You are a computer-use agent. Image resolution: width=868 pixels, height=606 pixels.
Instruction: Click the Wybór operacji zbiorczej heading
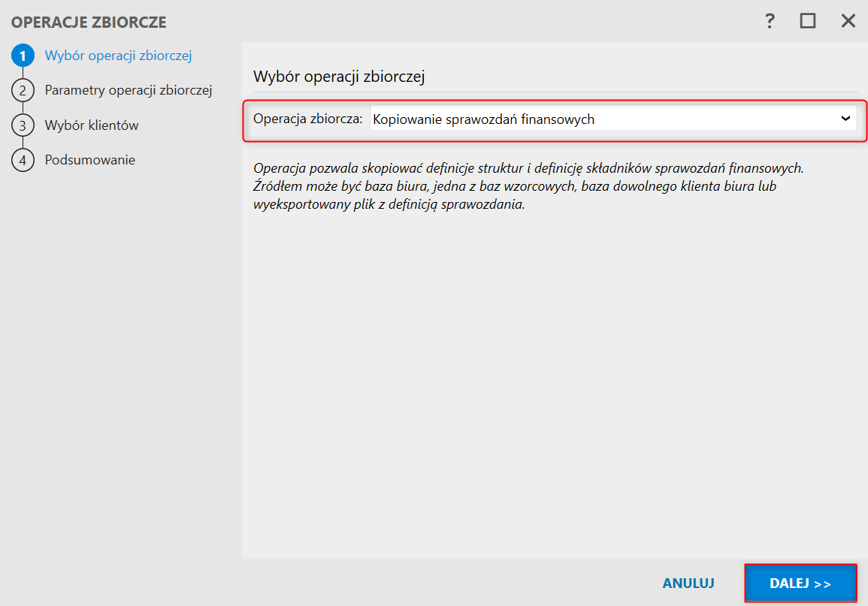[339, 77]
